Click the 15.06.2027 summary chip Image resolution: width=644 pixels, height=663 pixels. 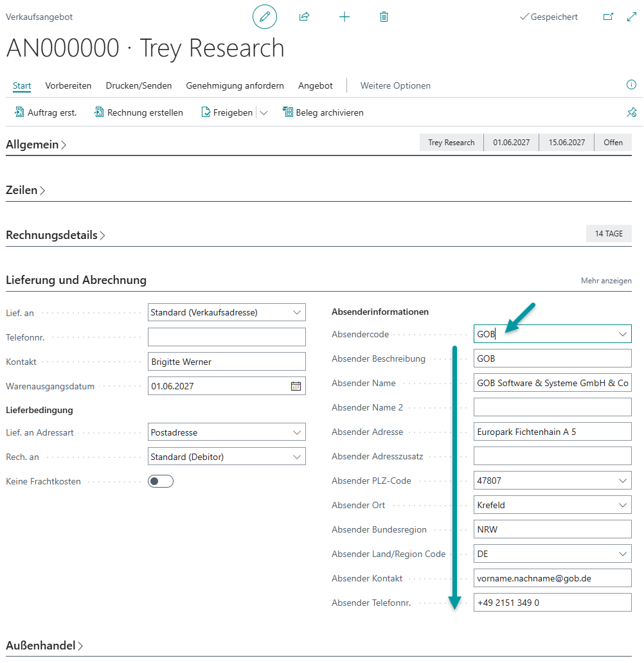pos(567,143)
